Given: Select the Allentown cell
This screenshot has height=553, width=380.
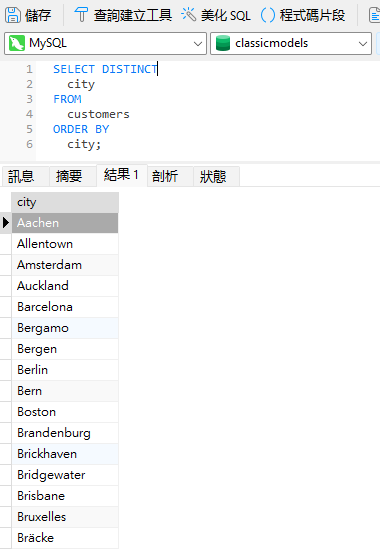Looking at the screenshot, I should pos(65,244).
